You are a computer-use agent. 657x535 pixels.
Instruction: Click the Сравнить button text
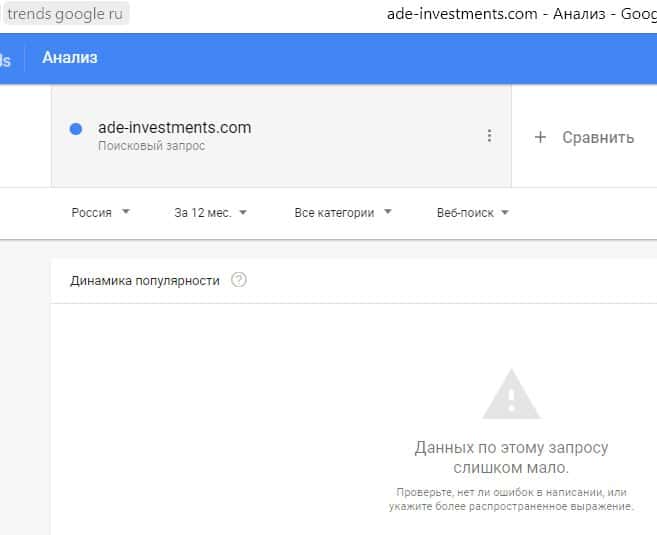click(598, 137)
